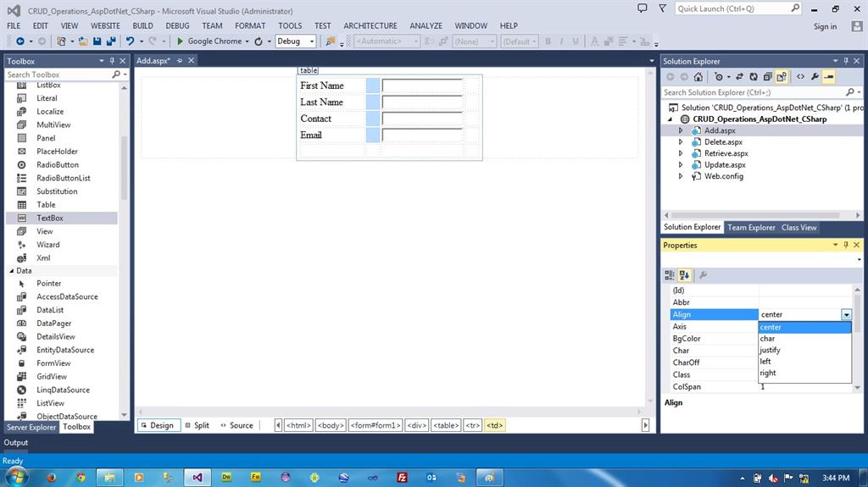Click the Home icon in Solution Explorer
This screenshot has width=868, height=487.
698,77
